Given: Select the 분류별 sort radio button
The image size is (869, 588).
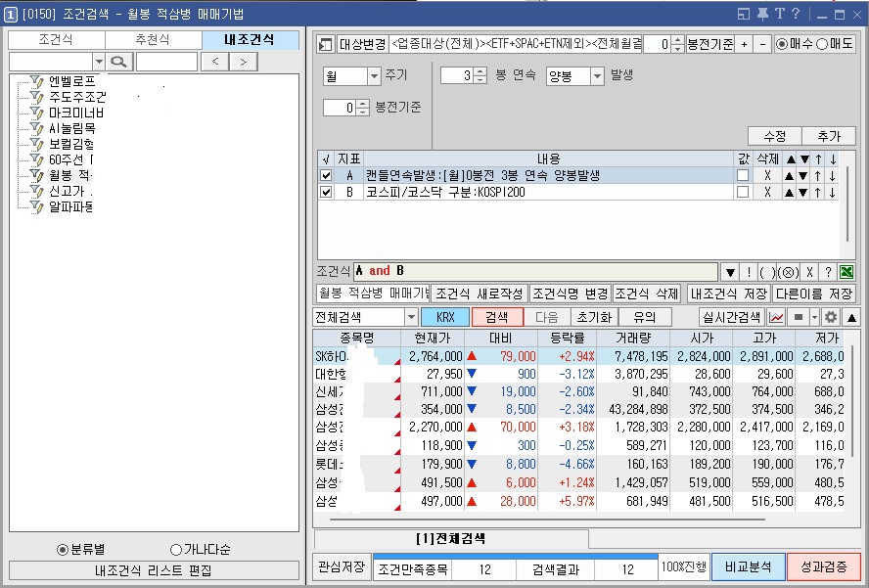Looking at the screenshot, I should point(63,550).
